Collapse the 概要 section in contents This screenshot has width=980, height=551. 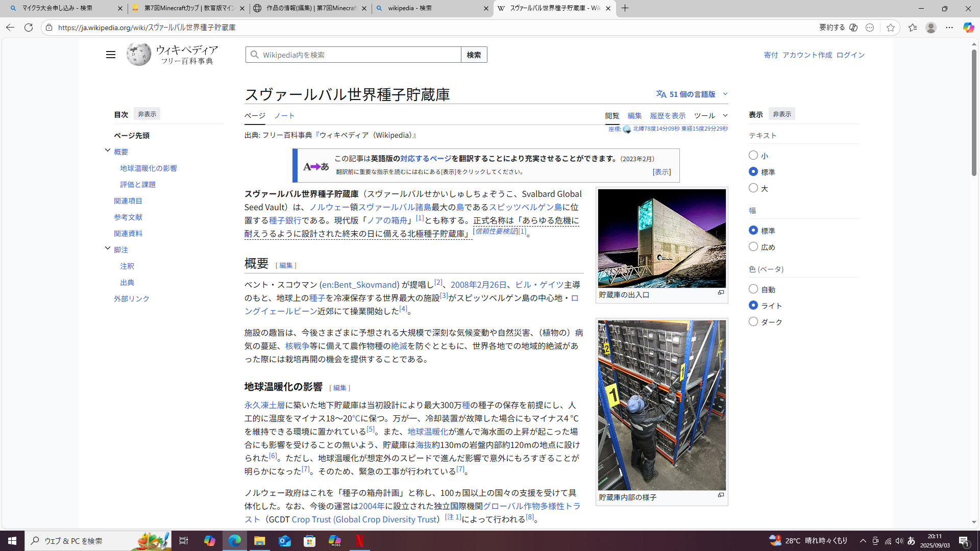(108, 150)
